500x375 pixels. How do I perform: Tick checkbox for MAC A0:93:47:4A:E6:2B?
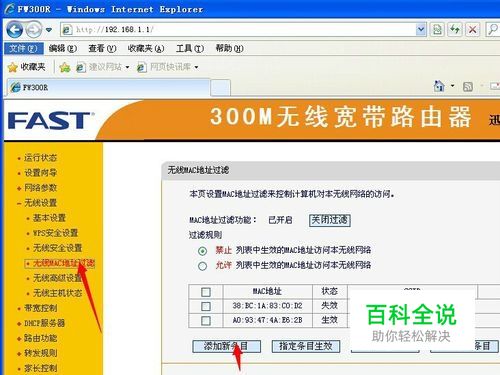(206, 321)
